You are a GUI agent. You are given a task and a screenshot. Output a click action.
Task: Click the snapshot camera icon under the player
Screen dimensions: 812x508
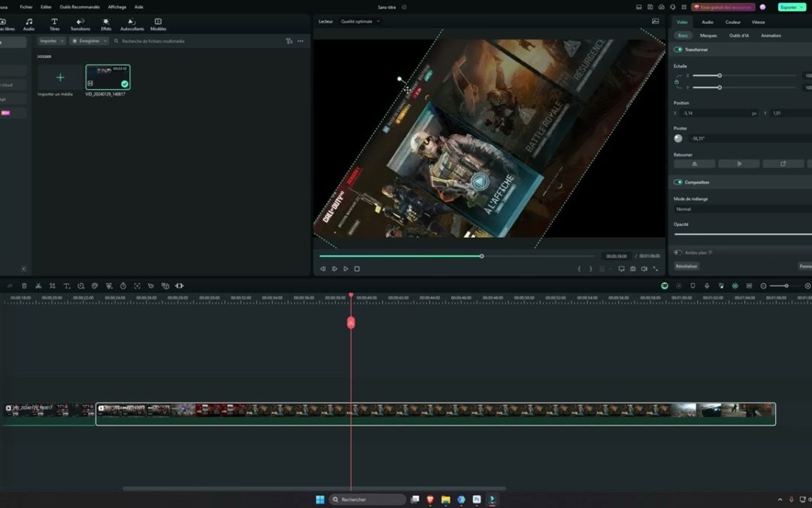pyautogui.click(x=633, y=269)
